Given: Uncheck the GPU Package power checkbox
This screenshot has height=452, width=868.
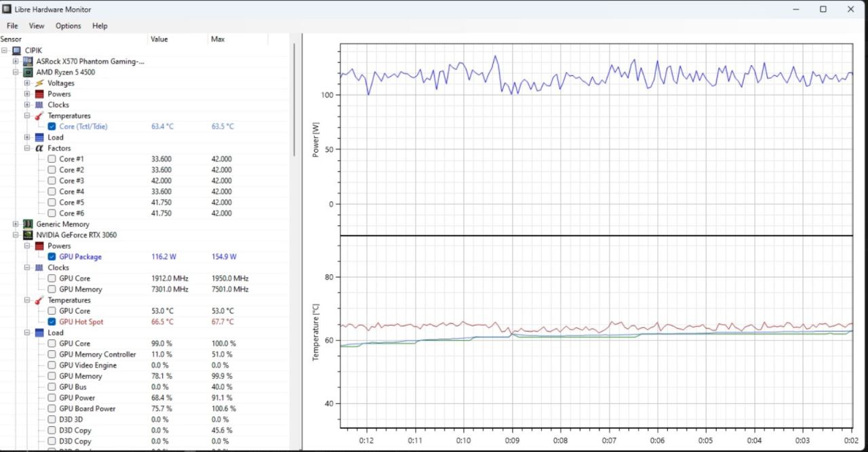Looking at the screenshot, I should [52, 257].
